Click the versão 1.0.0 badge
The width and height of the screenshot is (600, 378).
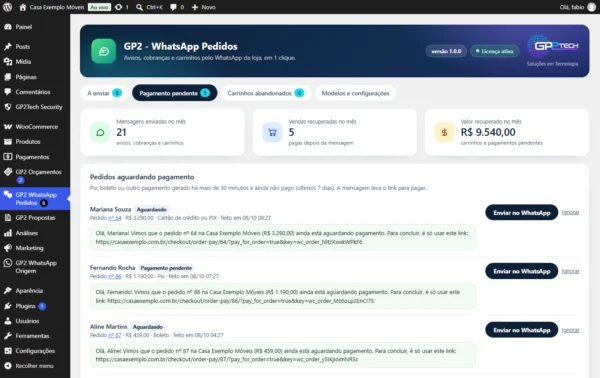pos(446,51)
